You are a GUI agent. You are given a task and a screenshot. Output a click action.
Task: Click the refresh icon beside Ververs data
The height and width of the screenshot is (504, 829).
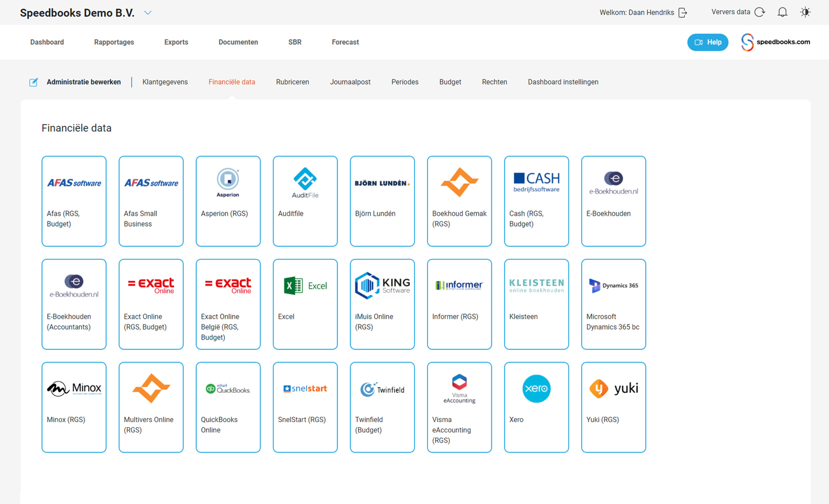point(759,13)
